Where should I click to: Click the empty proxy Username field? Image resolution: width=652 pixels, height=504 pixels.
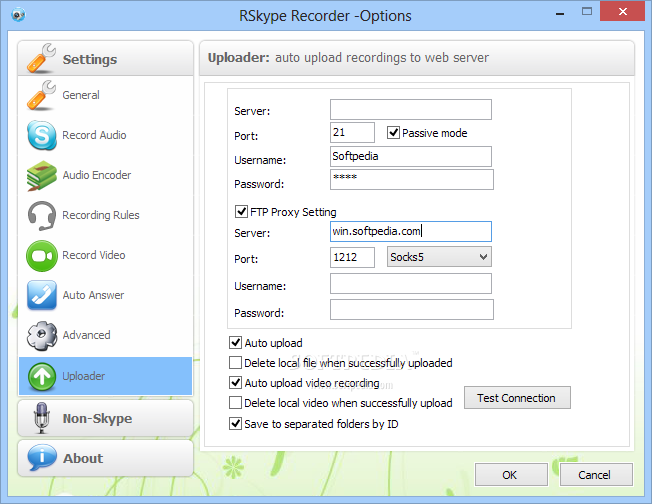coord(411,284)
